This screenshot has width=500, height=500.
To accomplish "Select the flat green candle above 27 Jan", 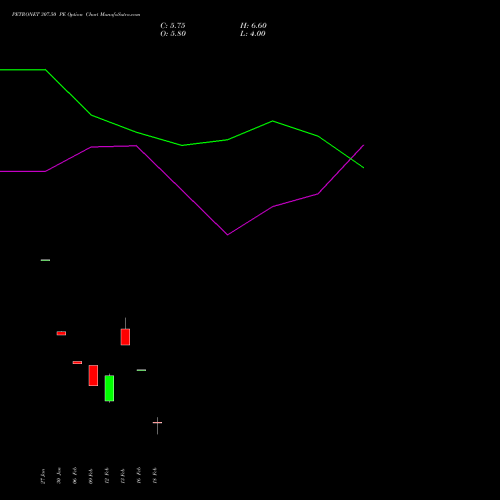I will tap(45, 260).
